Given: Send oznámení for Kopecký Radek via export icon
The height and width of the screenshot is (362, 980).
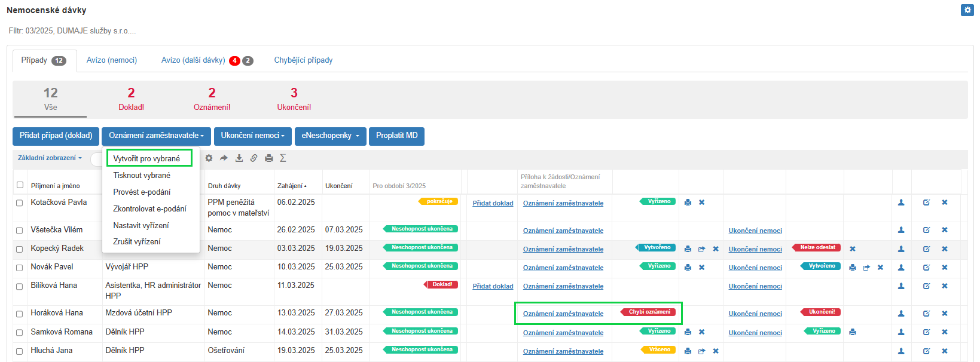Looking at the screenshot, I should point(701,249).
